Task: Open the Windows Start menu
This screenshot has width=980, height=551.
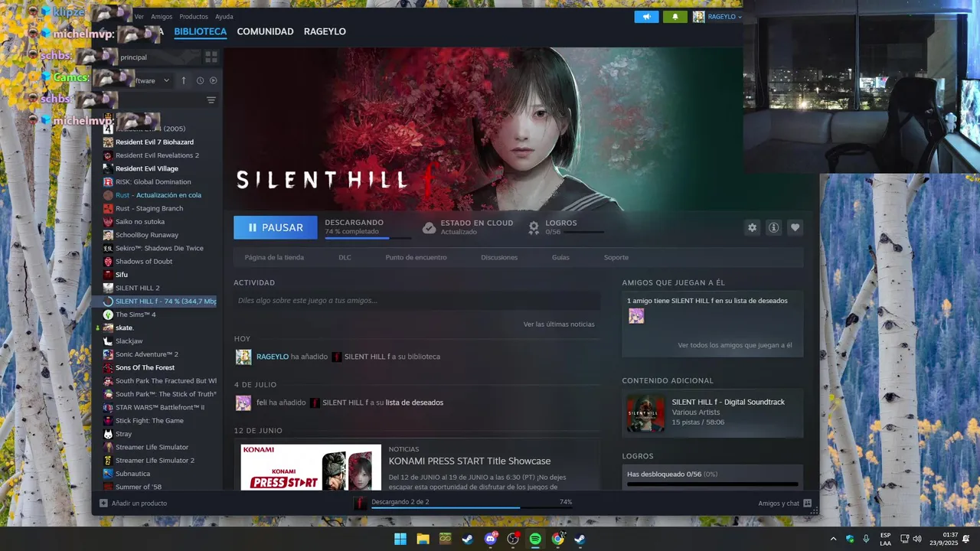Action: [400, 539]
